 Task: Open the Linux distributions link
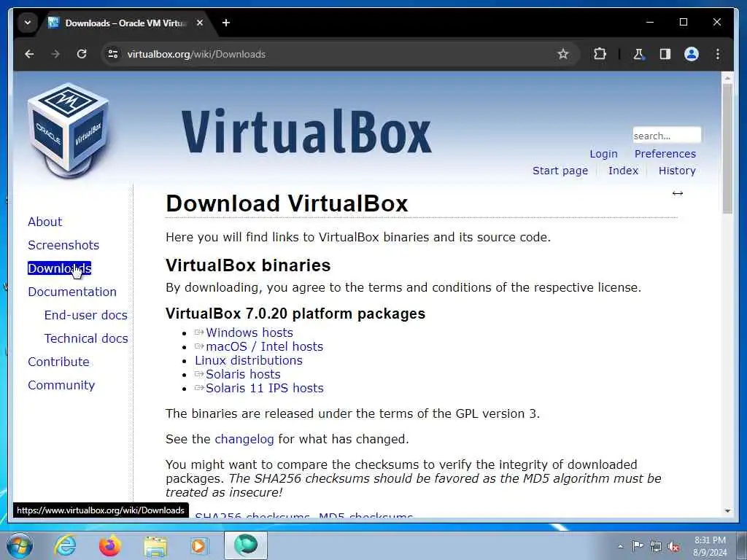pyautogui.click(x=249, y=360)
